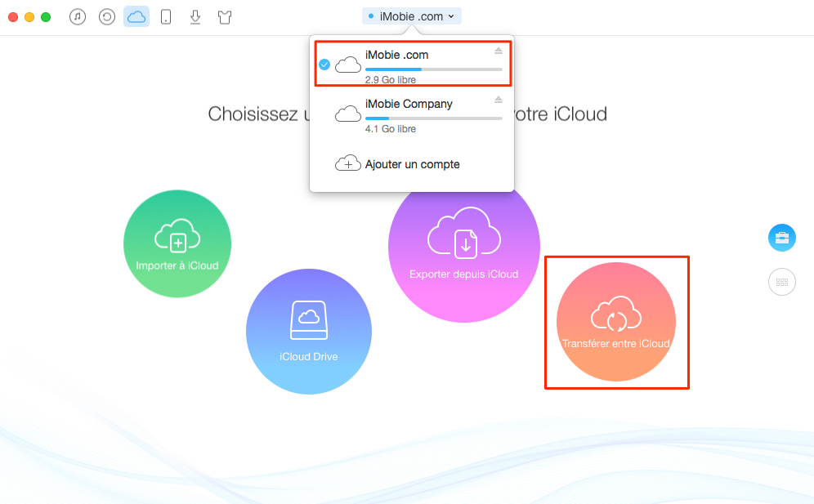The image size is (814, 504).
Task: Click the iMobie .com storage bar
Action: [x=433, y=69]
